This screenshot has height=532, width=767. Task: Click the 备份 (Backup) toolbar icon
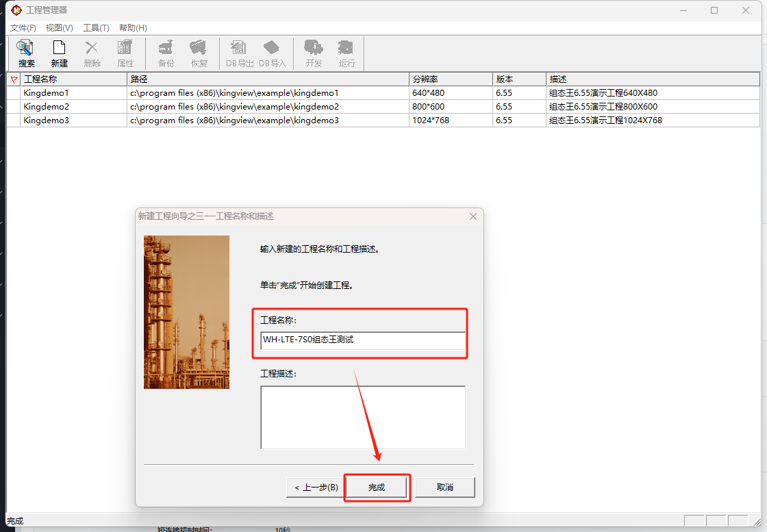pos(166,53)
